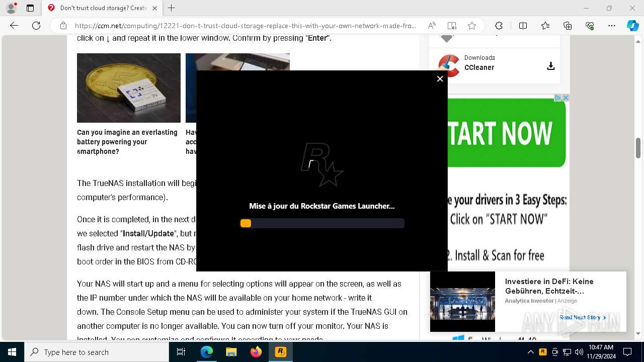
Task: Click Read Next Story link
Action: click(x=583, y=317)
